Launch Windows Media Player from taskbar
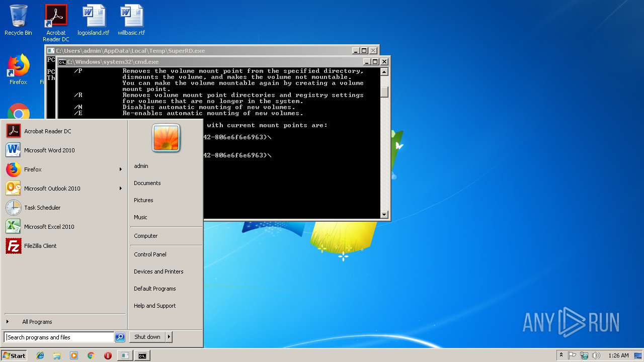The width and height of the screenshot is (644, 362). tap(74, 355)
